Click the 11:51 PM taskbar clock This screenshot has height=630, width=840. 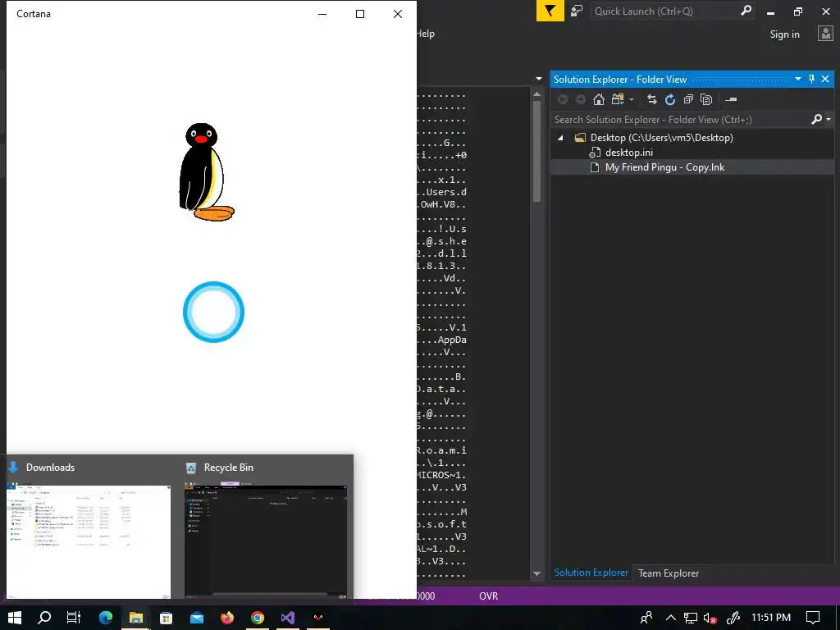[x=771, y=618]
